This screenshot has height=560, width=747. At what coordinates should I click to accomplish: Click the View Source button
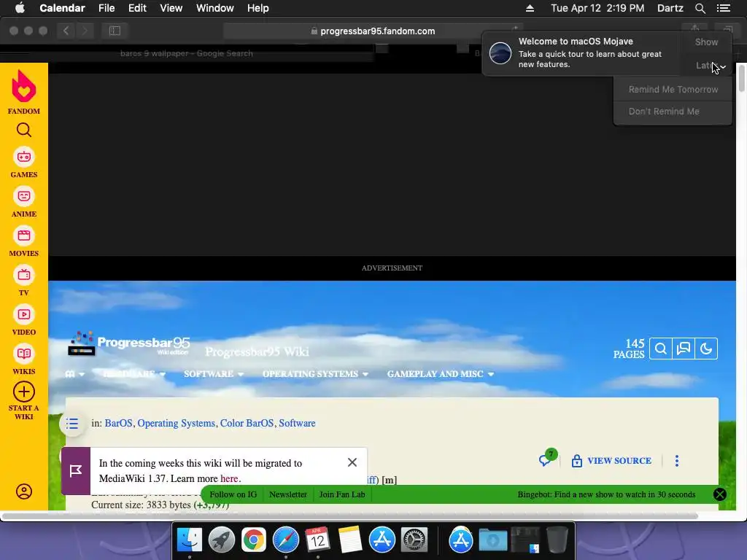pyautogui.click(x=611, y=461)
